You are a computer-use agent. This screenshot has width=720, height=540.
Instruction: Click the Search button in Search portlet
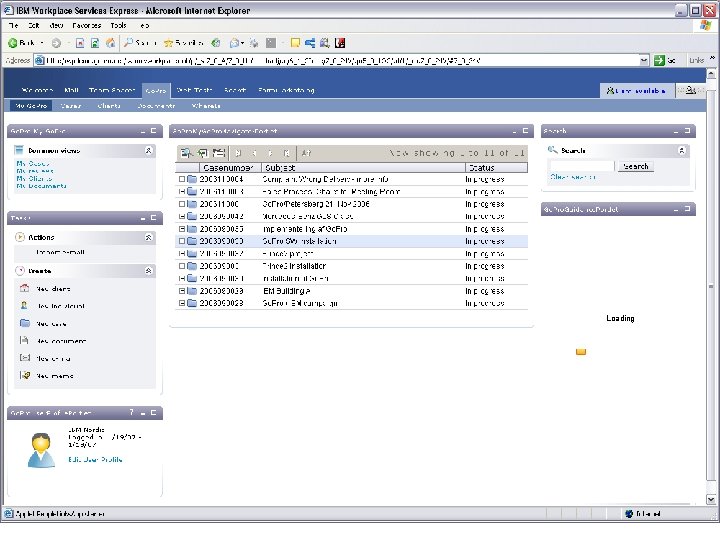click(636, 166)
